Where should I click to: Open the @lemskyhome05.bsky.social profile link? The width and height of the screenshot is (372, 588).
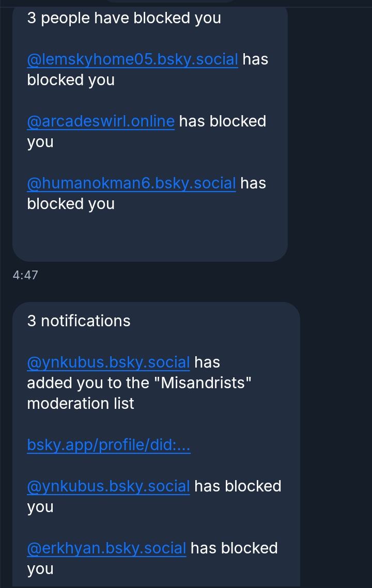pos(132,59)
